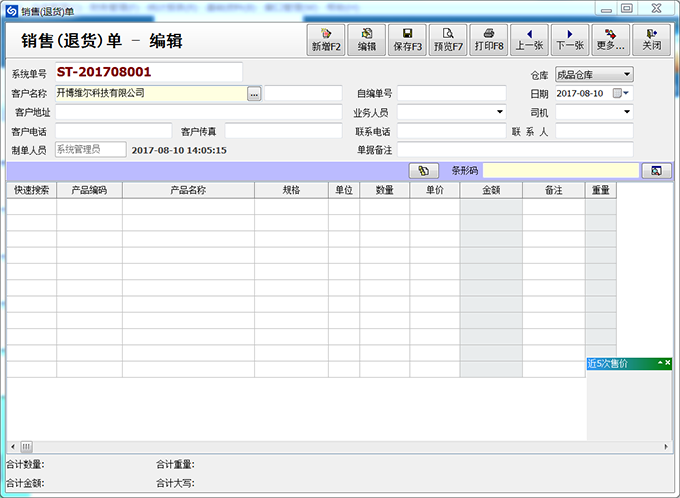Click the 2017-08-10 date text in 日期 field
This screenshot has width=680, height=498.
coord(580,93)
